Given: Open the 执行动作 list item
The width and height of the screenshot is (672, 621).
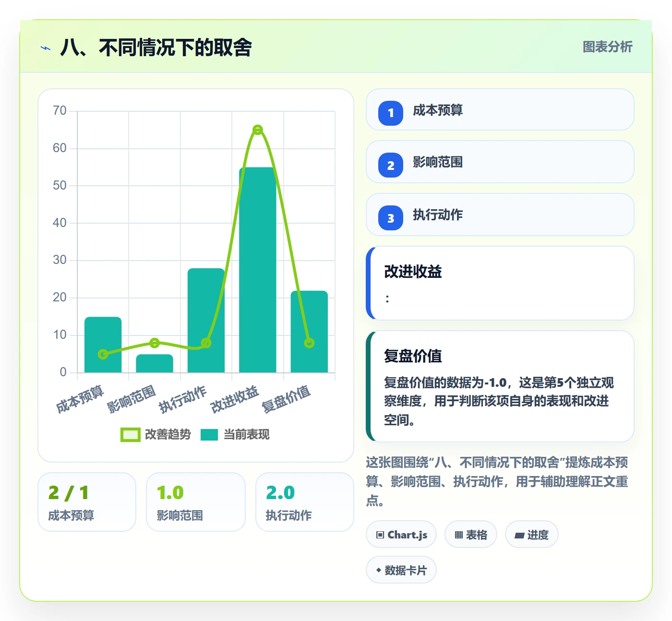Looking at the screenshot, I should tap(500, 215).
